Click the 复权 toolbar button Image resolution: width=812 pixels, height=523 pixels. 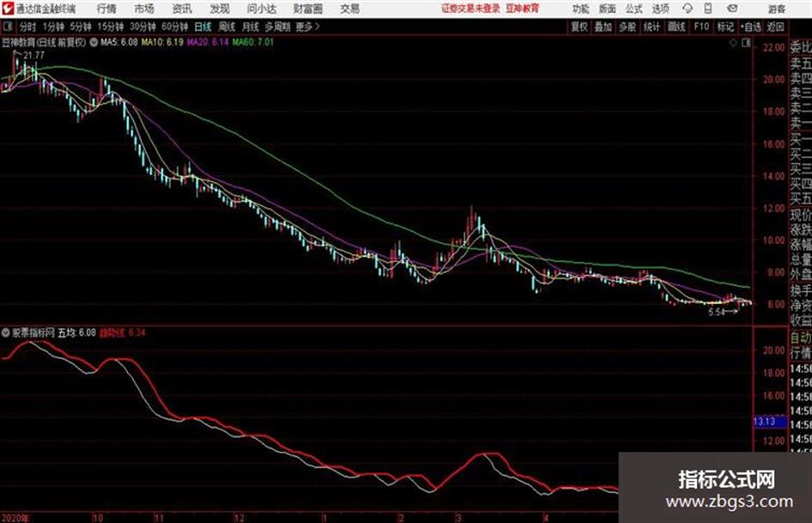[579, 27]
